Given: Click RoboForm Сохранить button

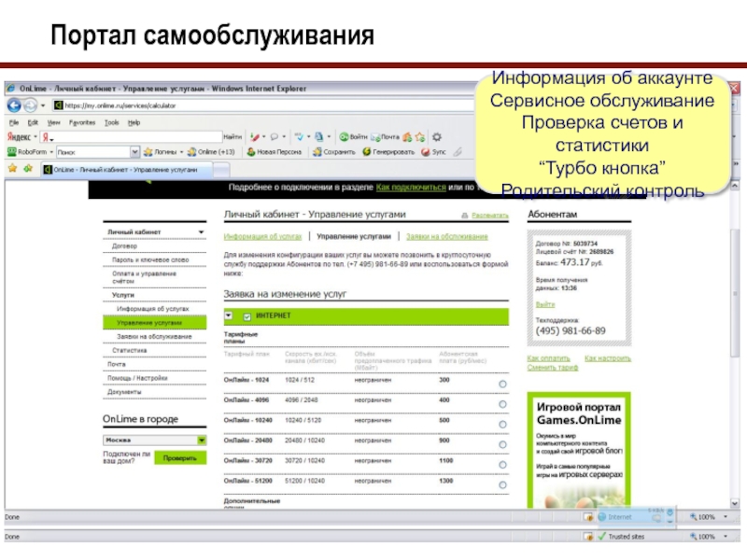Looking at the screenshot, I should coord(334,152).
